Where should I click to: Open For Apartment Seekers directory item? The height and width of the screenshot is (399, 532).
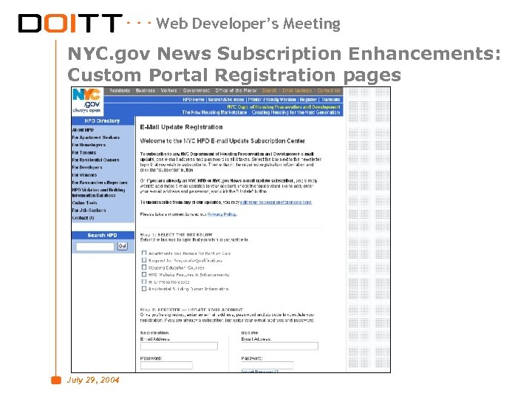coord(95,137)
